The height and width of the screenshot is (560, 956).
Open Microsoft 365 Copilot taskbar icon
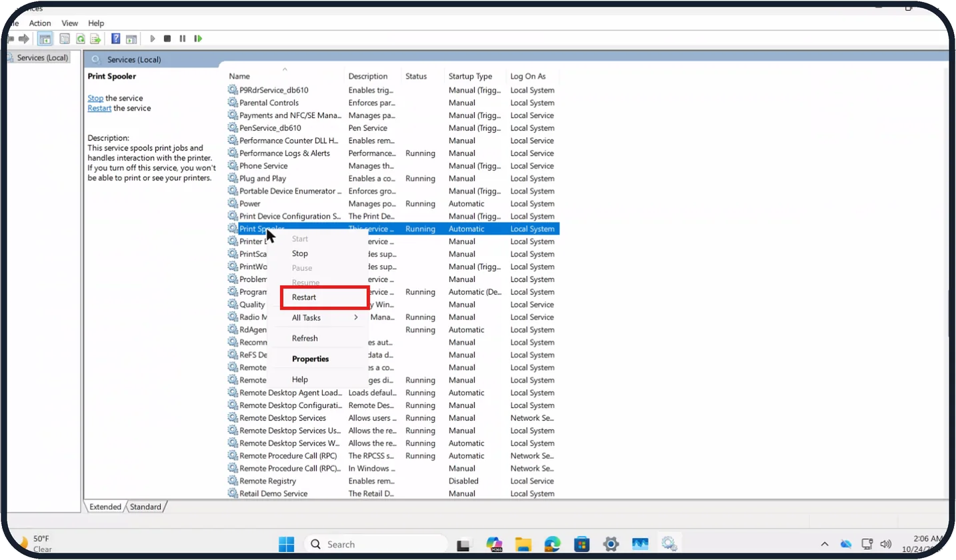(494, 544)
